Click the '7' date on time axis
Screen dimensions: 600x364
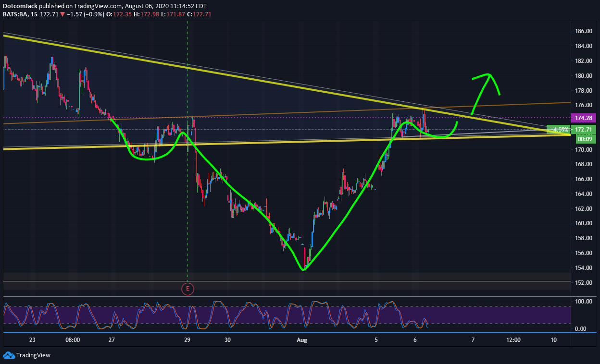tap(473, 340)
